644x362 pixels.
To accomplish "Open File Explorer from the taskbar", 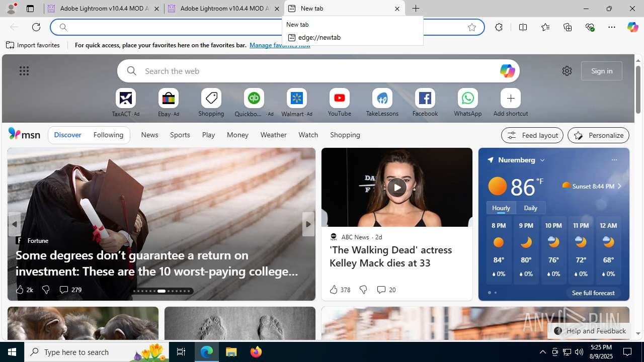I will point(231,352).
